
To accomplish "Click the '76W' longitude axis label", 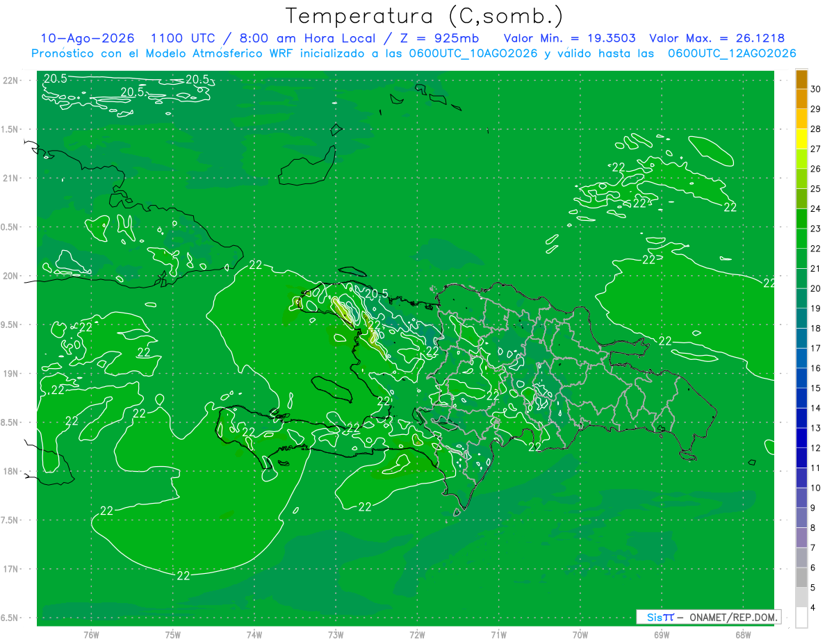I will [x=91, y=635].
